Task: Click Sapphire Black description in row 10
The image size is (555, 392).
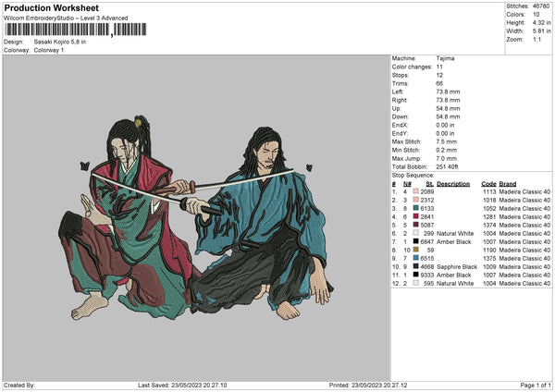Action: pyautogui.click(x=457, y=267)
